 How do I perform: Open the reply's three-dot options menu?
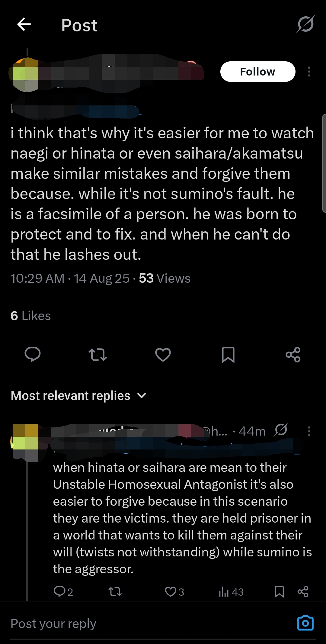309,431
